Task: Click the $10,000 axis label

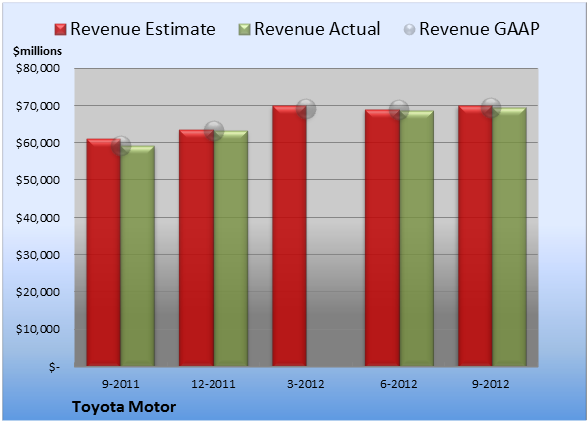Action: click(38, 329)
